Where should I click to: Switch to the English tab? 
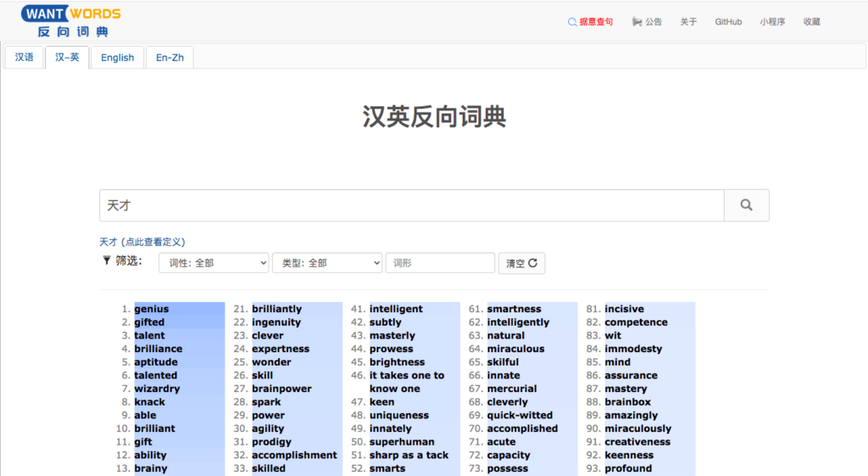[117, 58]
